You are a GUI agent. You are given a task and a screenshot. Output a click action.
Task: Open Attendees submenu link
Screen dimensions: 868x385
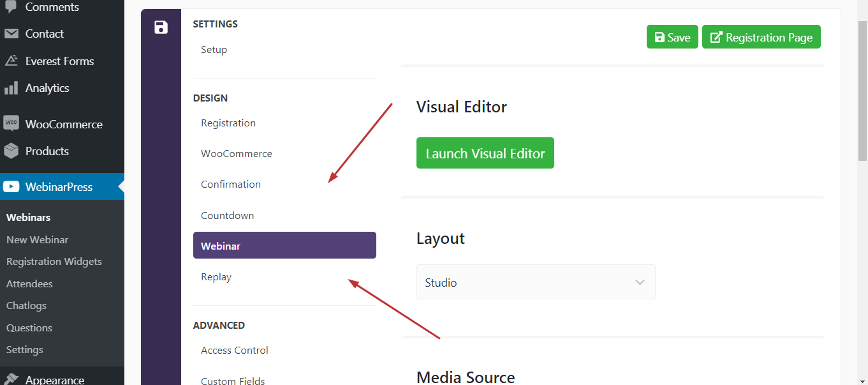(x=29, y=283)
